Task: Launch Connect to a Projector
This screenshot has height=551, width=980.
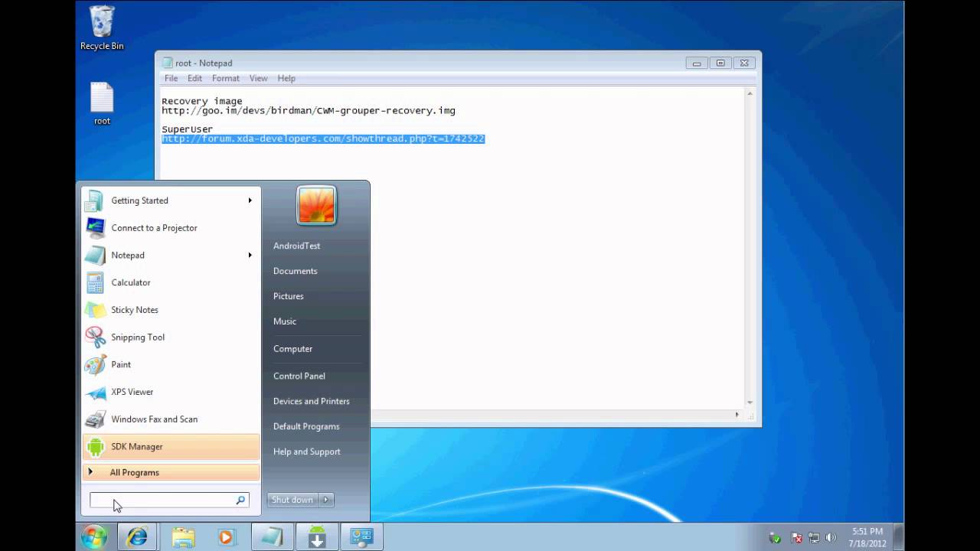Action: [171, 228]
